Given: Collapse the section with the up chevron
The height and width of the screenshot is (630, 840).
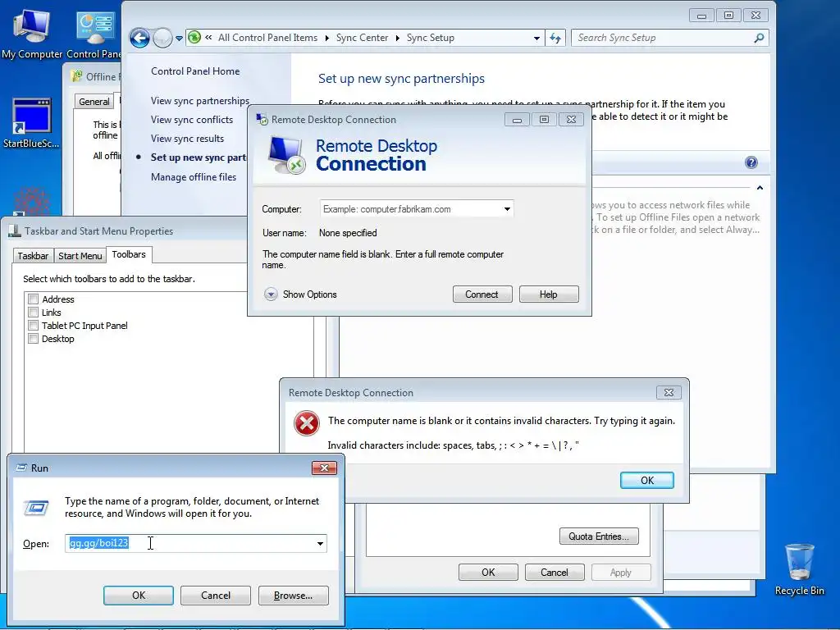Looking at the screenshot, I should tap(760, 188).
